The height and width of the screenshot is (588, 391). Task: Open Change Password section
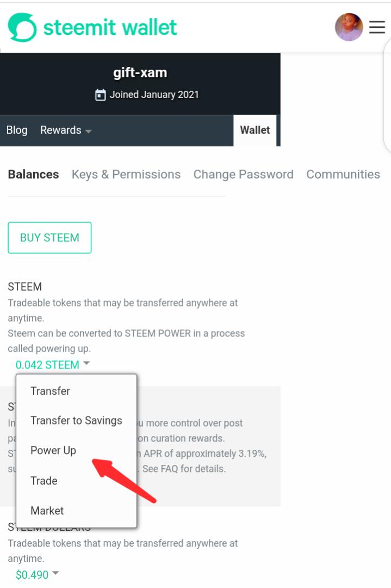[x=243, y=174]
